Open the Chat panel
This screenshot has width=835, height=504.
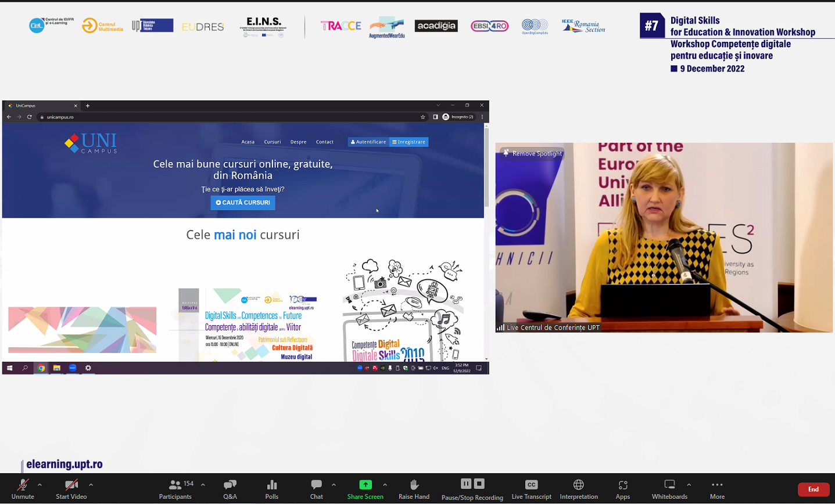[316, 488]
